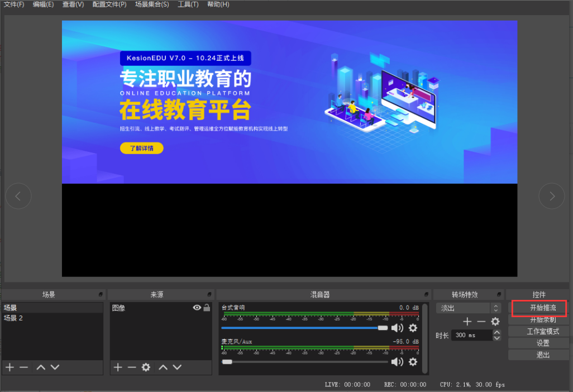The width and height of the screenshot is (573, 392).
Task: Add a scene transition with plus icon
Action: pos(467,322)
